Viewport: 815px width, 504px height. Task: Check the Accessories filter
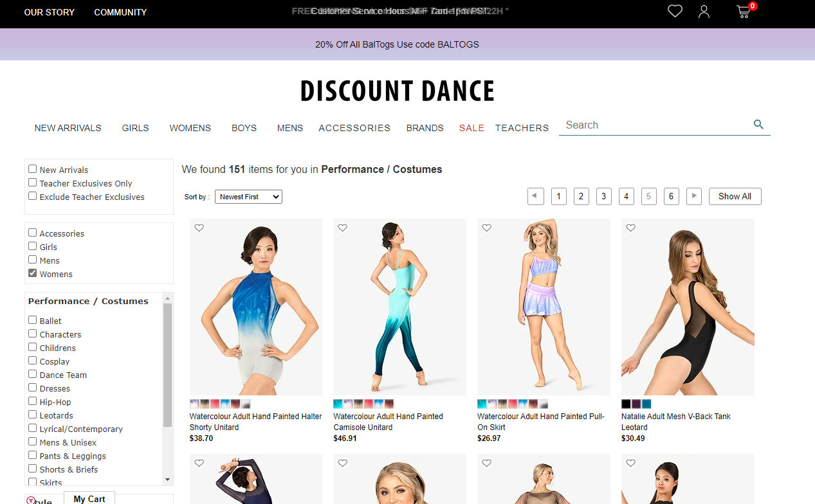pyautogui.click(x=32, y=233)
